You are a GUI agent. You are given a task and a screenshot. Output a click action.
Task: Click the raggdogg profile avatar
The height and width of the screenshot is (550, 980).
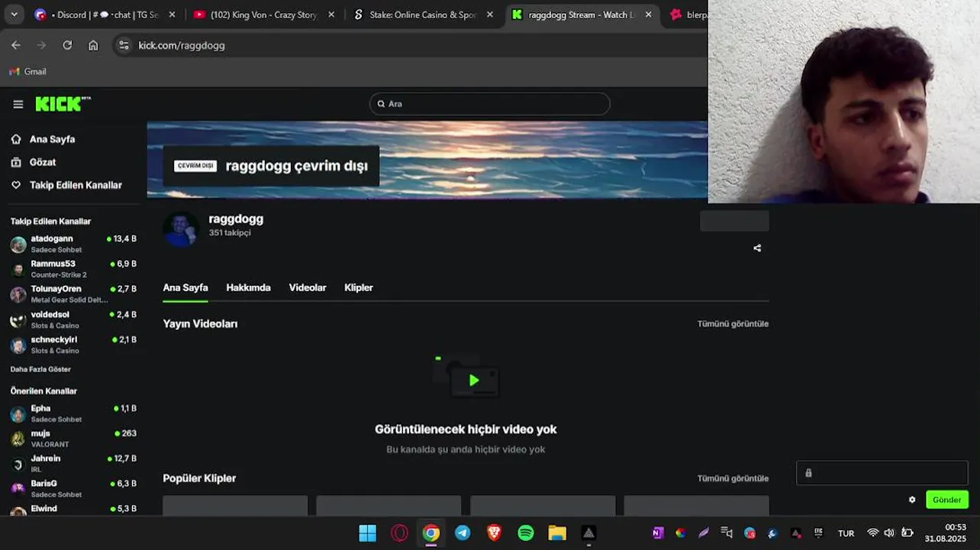click(x=181, y=228)
